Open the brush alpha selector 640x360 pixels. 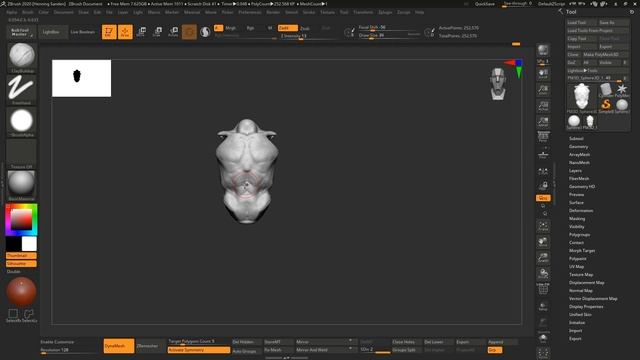22,122
